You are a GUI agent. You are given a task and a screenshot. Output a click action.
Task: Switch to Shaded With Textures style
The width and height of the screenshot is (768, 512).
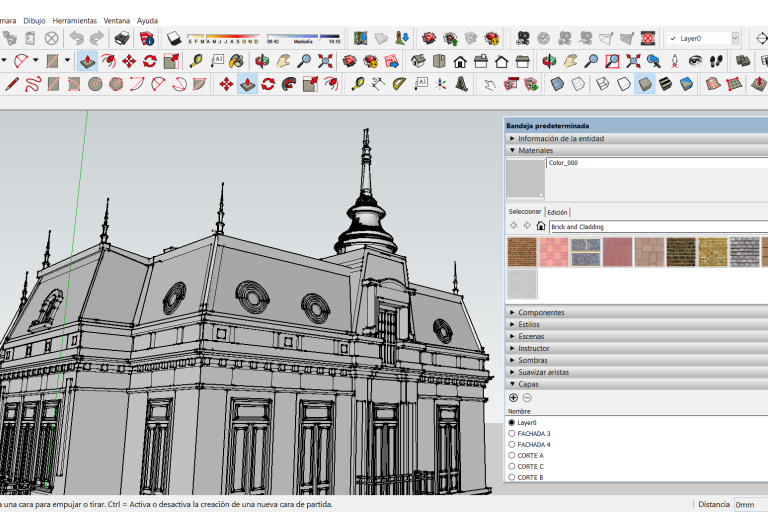(665, 84)
